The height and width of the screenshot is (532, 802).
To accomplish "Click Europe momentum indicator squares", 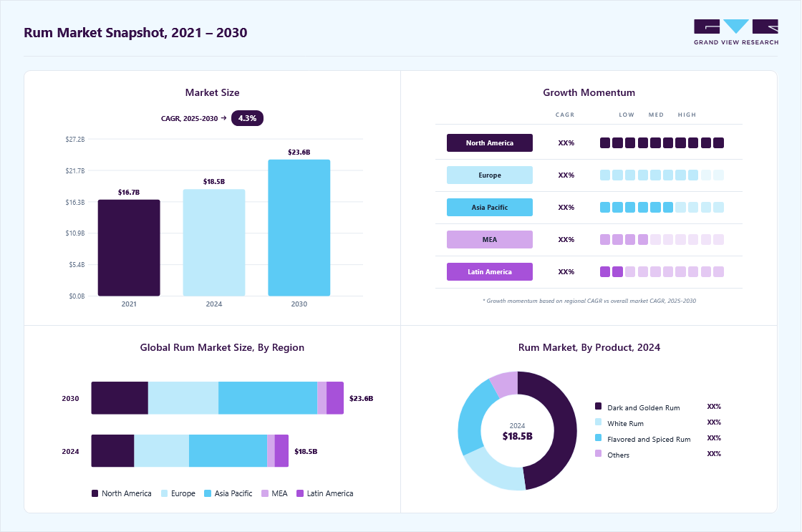I will (x=662, y=175).
